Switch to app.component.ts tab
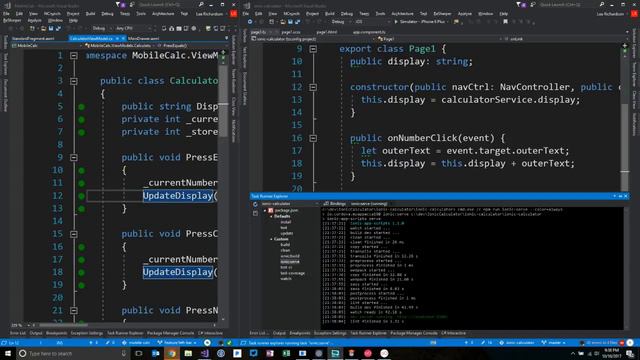 click(x=369, y=32)
